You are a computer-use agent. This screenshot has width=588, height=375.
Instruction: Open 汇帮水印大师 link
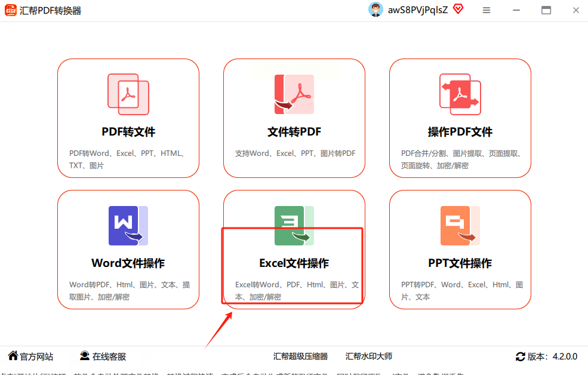(369, 356)
